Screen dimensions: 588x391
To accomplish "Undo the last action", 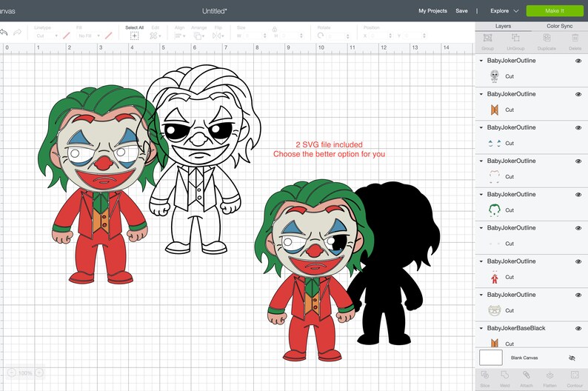I will [x=4, y=33].
